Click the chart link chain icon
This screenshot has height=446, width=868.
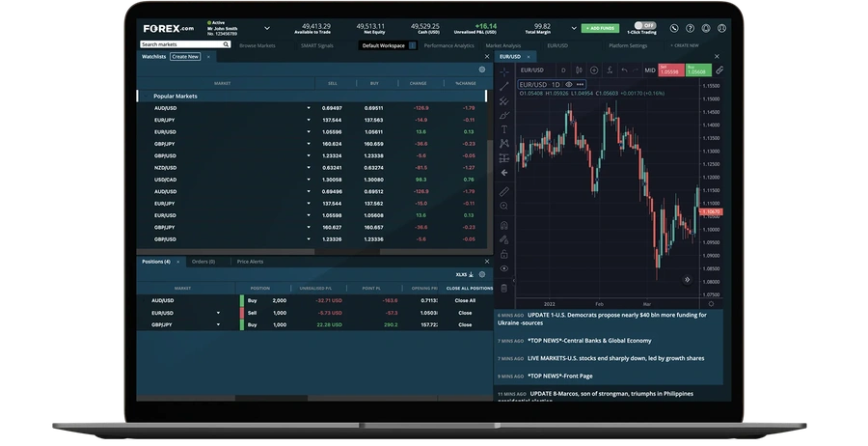(719, 70)
